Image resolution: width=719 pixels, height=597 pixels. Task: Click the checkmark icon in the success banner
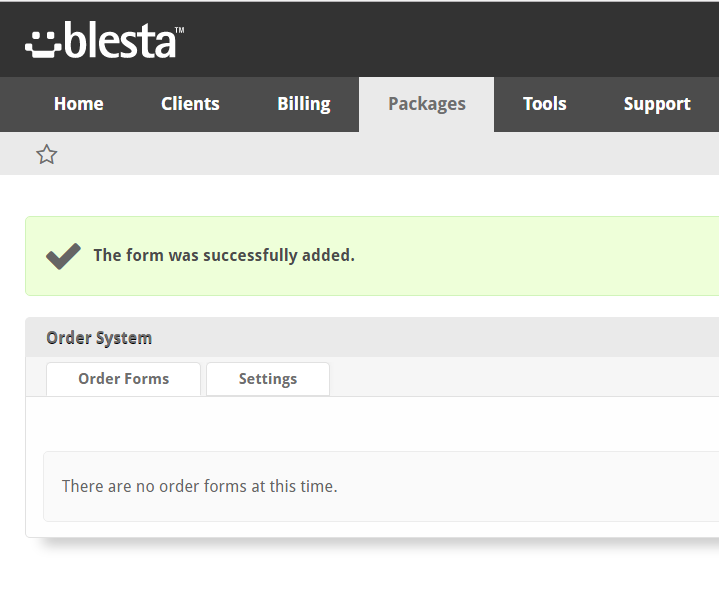click(63, 256)
